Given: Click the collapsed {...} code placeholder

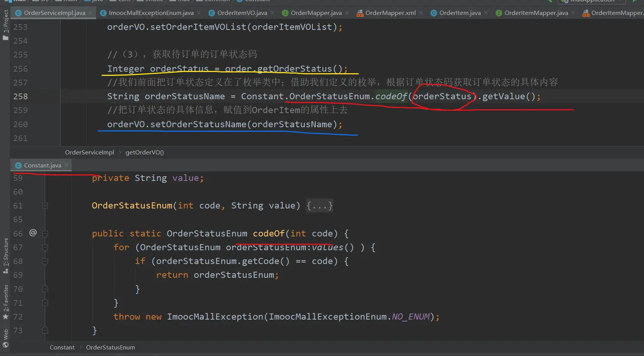Looking at the screenshot, I should 319,206.
